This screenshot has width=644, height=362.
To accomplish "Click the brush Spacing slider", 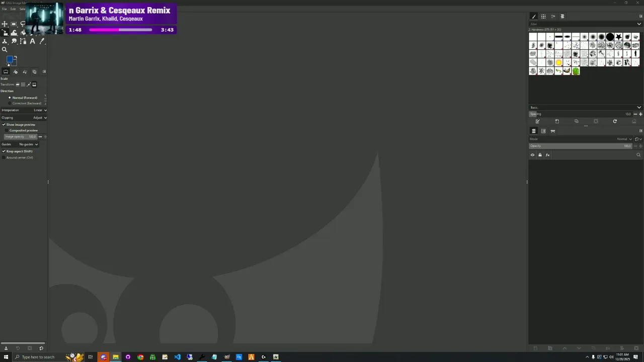I will [581, 114].
